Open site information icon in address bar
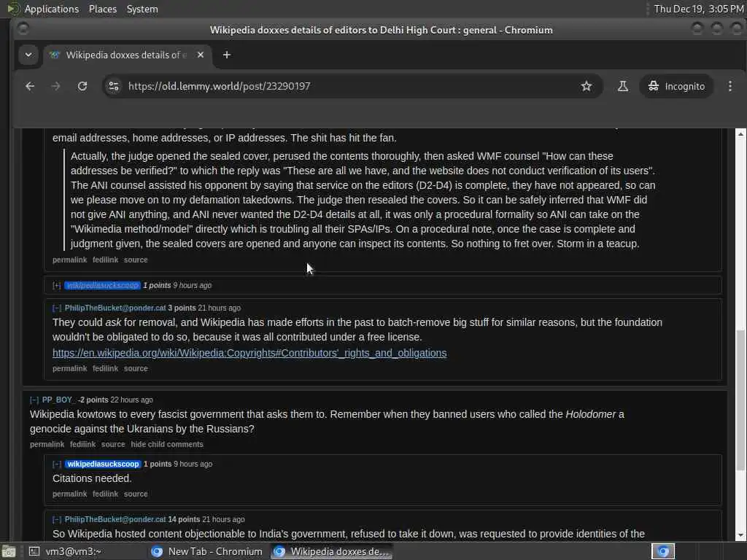This screenshot has height=560, width=747. coord(114,86)
